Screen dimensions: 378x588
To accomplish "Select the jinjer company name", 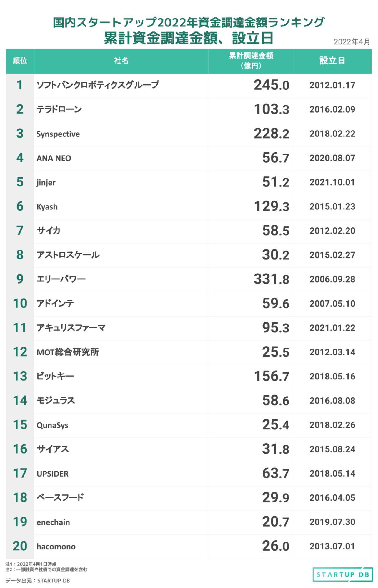I will pos(46,182).
